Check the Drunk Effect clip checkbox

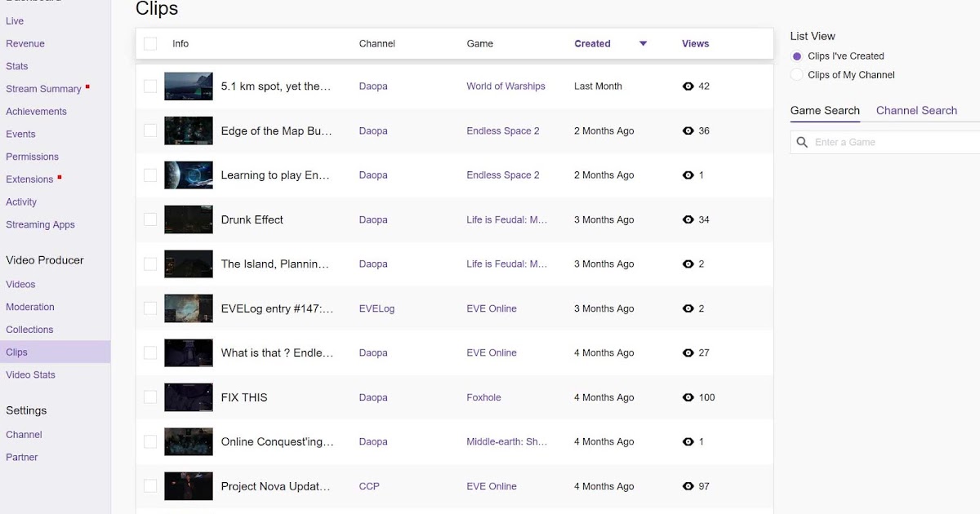pos(150,219)
